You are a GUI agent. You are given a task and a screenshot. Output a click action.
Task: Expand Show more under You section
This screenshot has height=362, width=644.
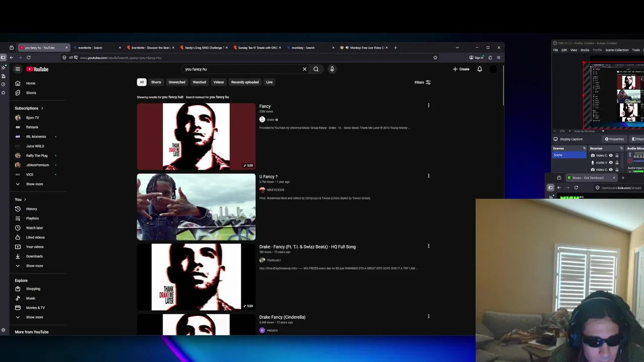[x=34, y=265]
